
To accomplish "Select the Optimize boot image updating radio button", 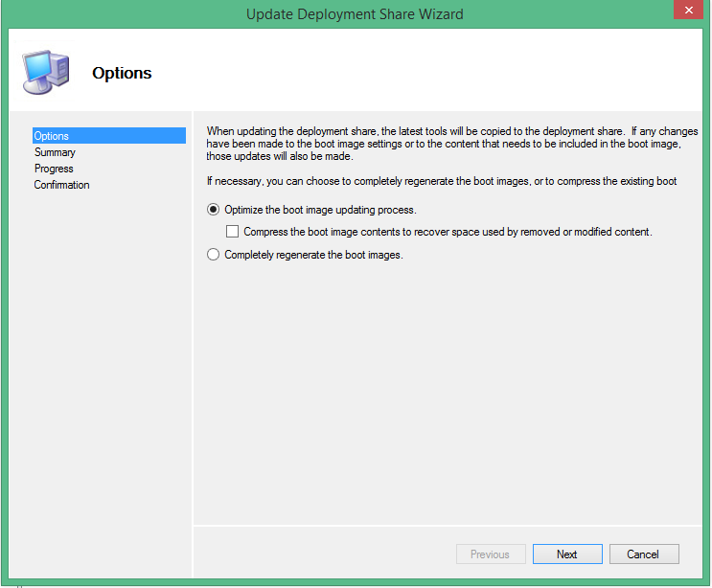I will coord(214,210).
